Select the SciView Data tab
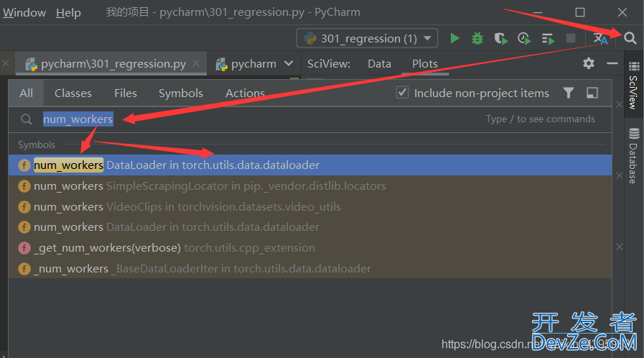Image resolution: width=644 pixels, height=358 pixels. point(380,64)
